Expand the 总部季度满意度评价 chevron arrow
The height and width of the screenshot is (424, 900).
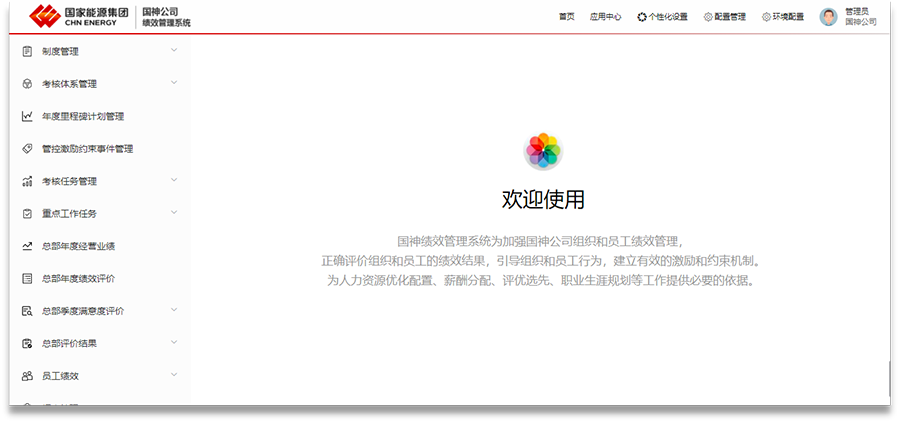coord(174,311)
